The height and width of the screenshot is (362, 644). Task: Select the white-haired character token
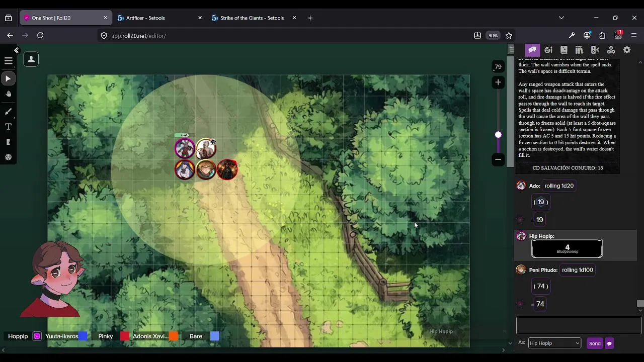[206, 148]
